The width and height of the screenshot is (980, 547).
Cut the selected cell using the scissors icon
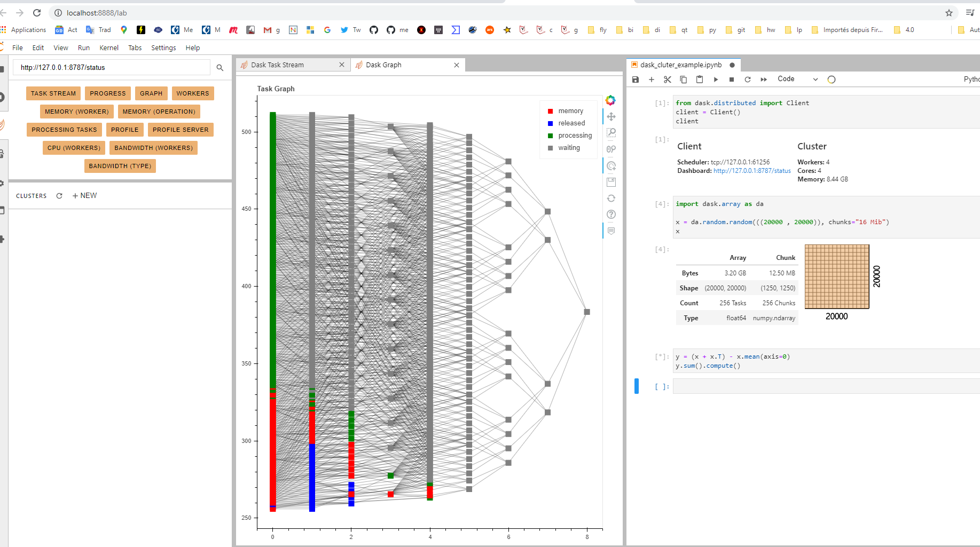pyautogui.click(x=667, y=80)
